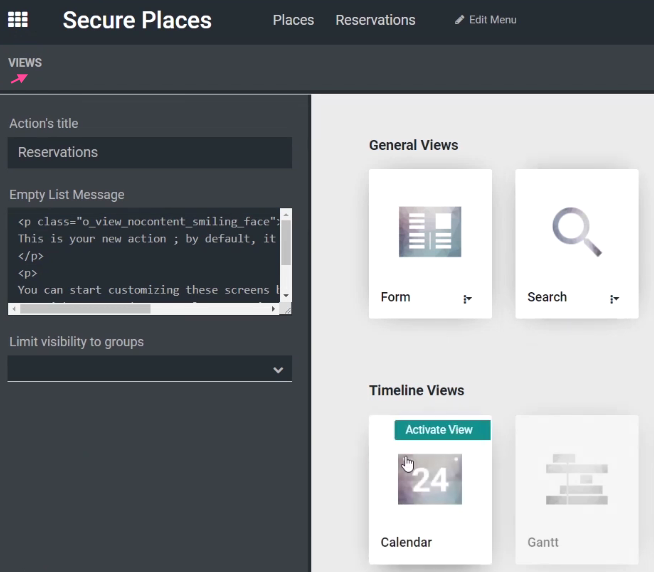Click the Search magnifier view icon

(577, 232)
